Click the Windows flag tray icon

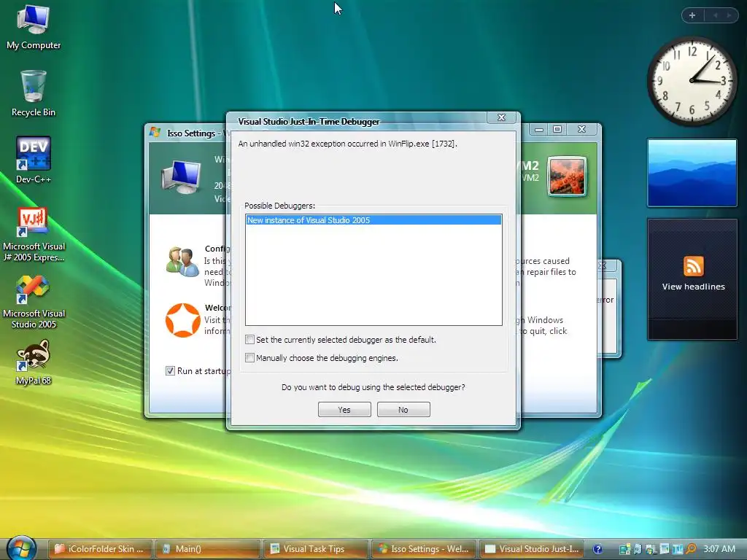click(650, 549)
